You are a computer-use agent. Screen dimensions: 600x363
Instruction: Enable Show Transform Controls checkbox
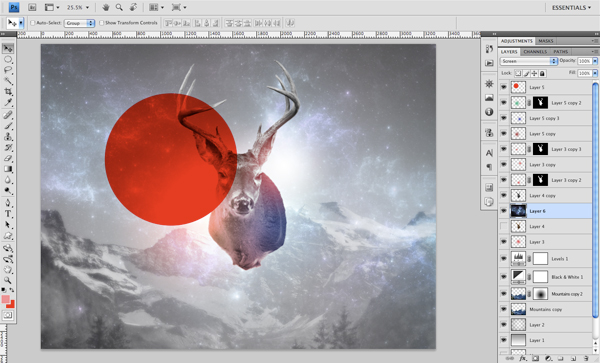pyautogui.click(x=101, y=23)
